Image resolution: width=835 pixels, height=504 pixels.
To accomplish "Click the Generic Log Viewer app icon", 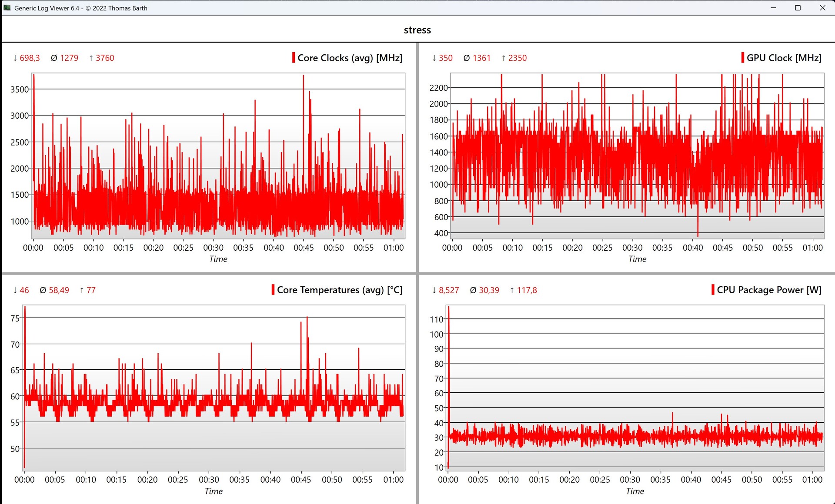I will (x=7, y=8).
